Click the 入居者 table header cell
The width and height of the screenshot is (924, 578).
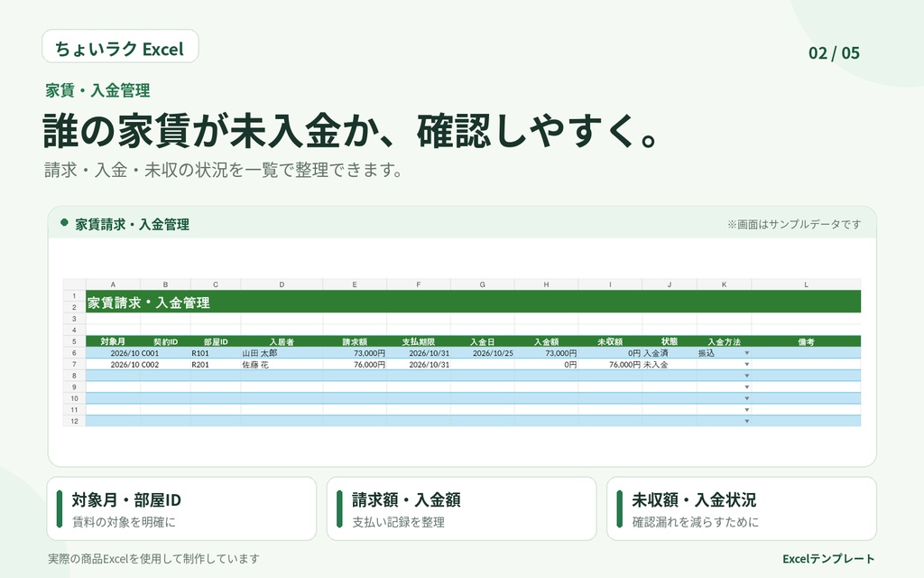(x=282, y=341)
